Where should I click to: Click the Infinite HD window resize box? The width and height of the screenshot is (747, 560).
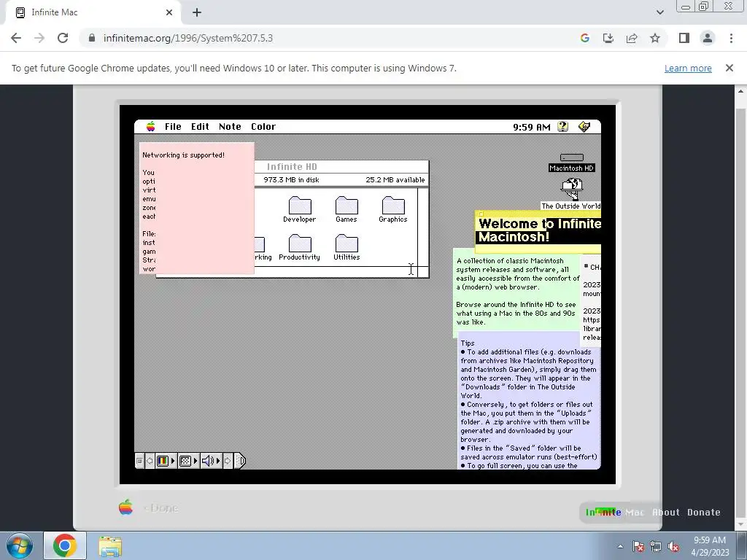[x=423, y=272]
